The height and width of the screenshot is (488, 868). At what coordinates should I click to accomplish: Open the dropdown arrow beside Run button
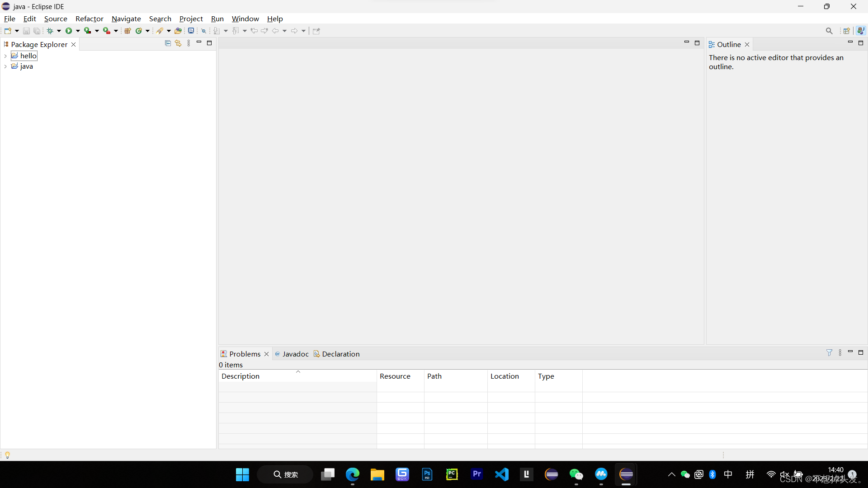(78, 31)
